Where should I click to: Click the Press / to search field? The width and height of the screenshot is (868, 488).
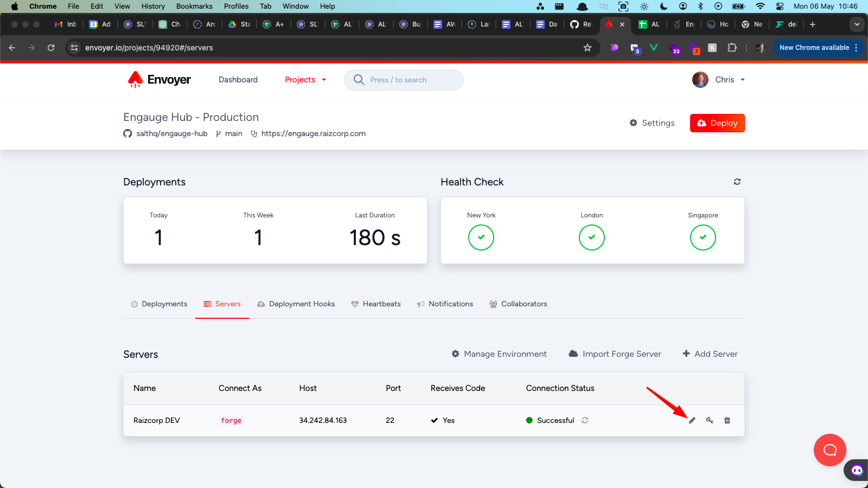pos(403,80)
